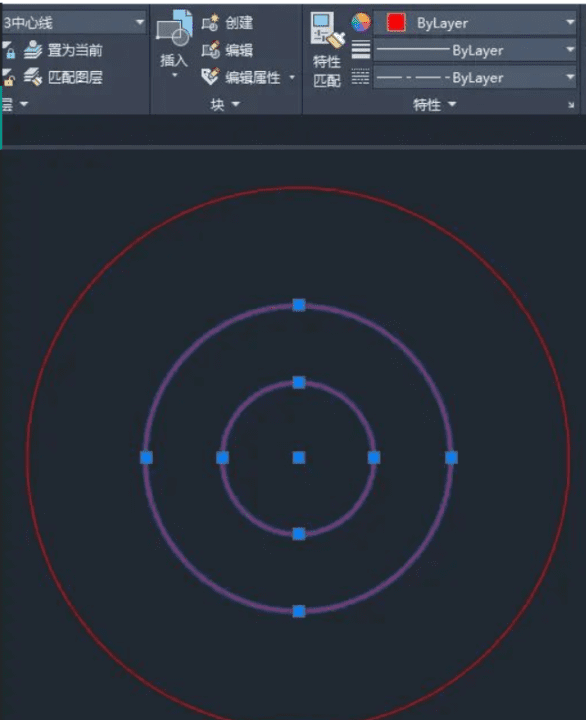The width and height of the screenshot is (586, 720).
Task: Expand the 特性 (Properties) panel title
Action: point(434,105)
